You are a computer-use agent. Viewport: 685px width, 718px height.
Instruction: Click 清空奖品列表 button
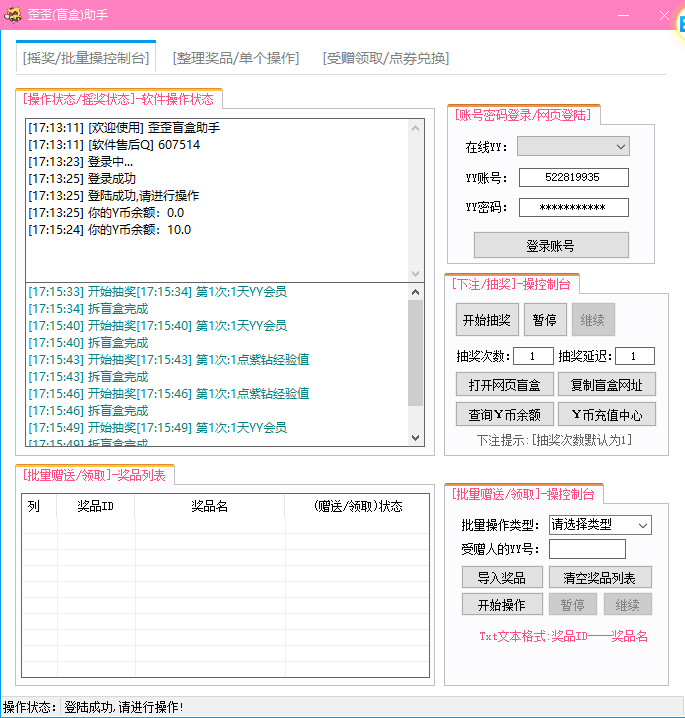click(x=606, y=577)
